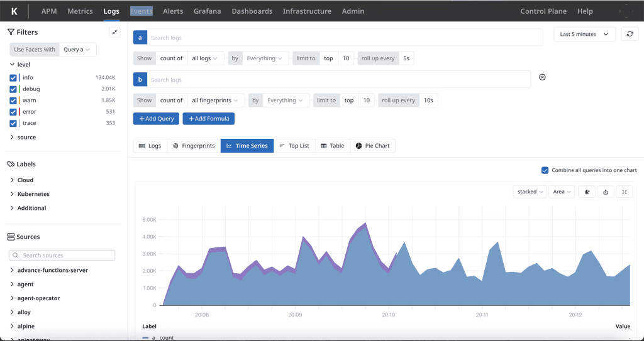Open the Metrics top navigation item

pos(80,11)
